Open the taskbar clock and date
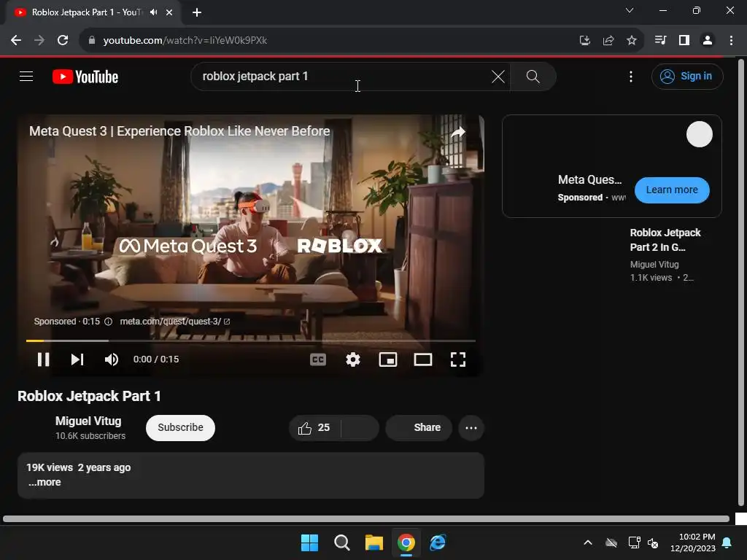The width and height of the screenshot is (747, 560). click(x=693, y=542)
